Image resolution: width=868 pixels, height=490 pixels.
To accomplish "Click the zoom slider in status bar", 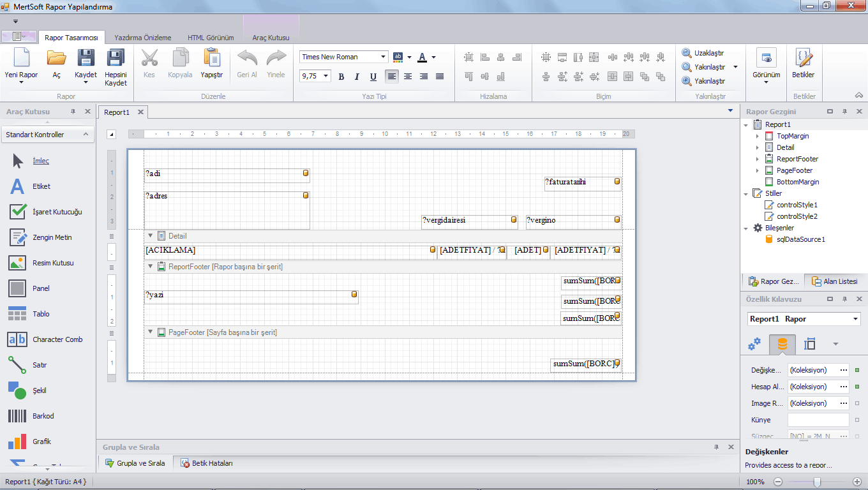I will (816, 482).
